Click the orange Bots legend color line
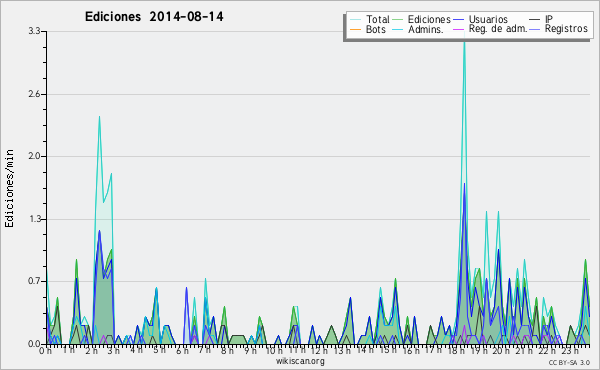This screenshot has width=600, height=370. pos(355,29)
